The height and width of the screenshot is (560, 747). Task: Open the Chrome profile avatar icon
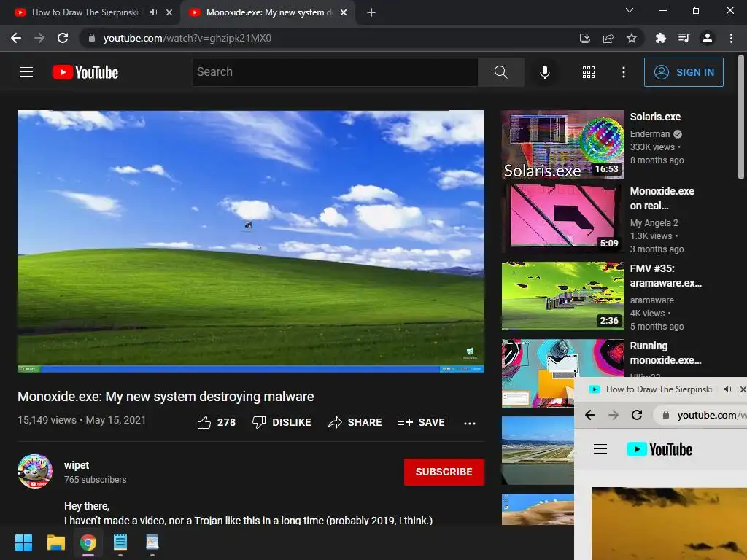pyautogui.click(x=708, y=38)
